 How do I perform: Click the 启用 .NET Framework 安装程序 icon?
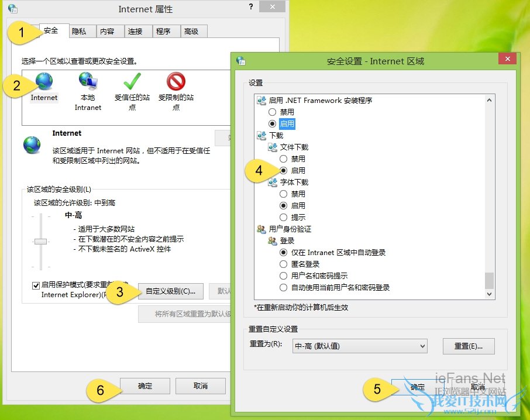pos(261,100)
